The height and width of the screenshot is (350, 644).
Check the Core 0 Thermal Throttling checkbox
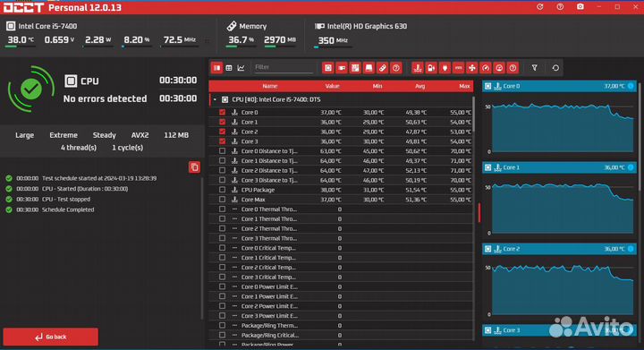pos(222,209)
